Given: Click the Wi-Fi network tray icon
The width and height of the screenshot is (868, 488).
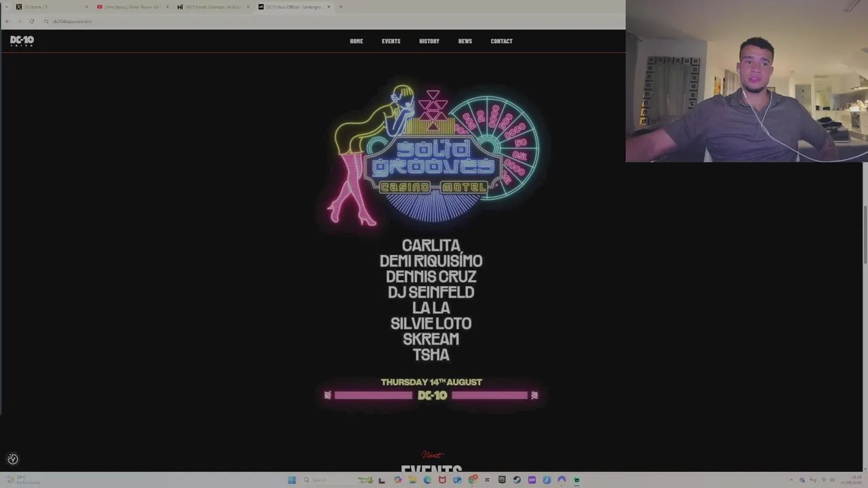Looking at the screenshot, I should (x=824, y=480).
